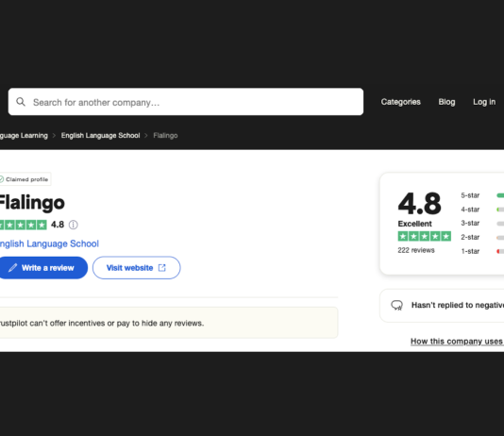Focus the Search for another company field
Screen dimensions: 504x436
pyautogui.click(x=186, y=102)
